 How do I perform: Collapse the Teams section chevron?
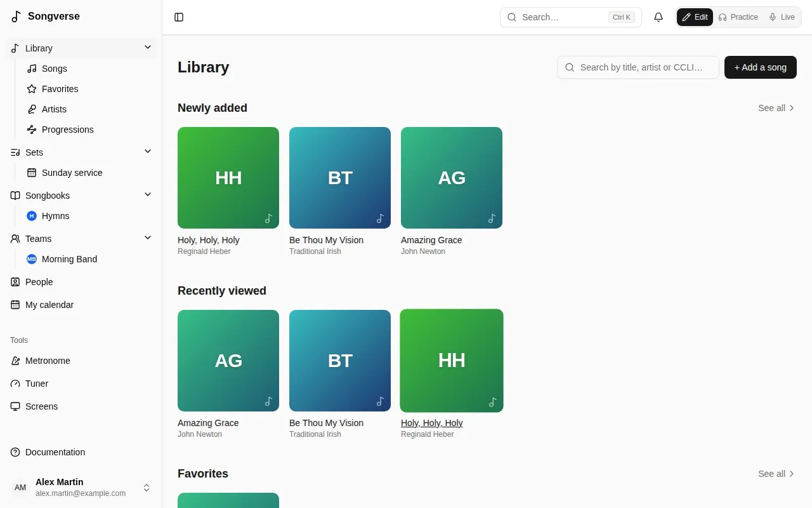(x=148, y=238)
